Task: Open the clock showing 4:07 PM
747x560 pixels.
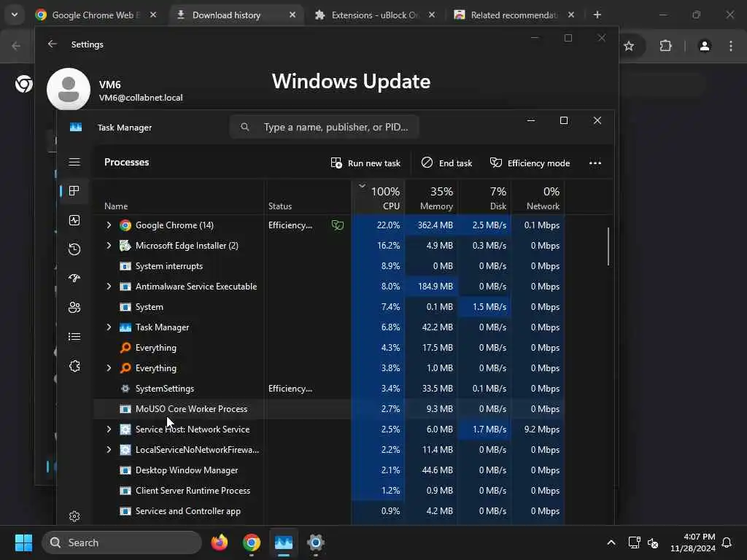Action: click(x=693, y=542)
